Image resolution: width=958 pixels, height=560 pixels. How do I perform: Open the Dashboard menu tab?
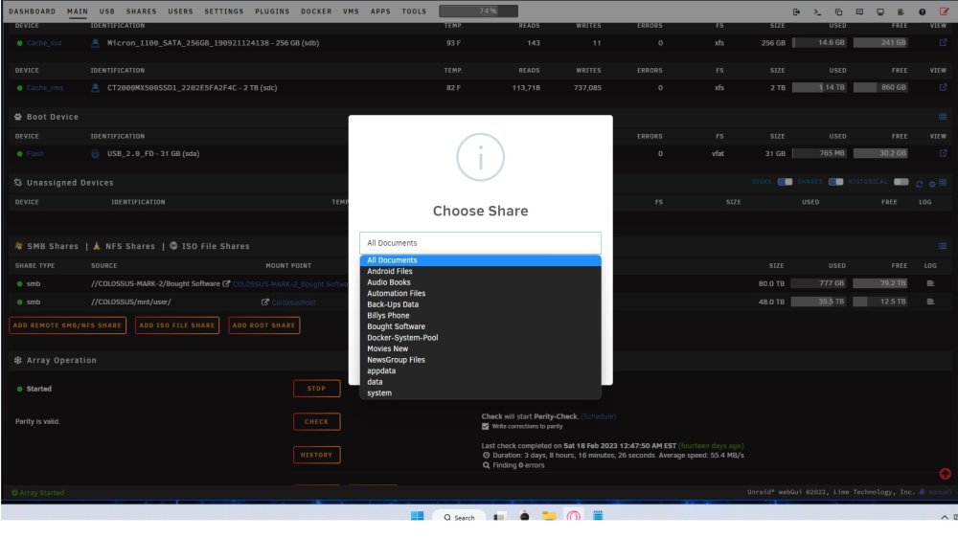[32, 11]
